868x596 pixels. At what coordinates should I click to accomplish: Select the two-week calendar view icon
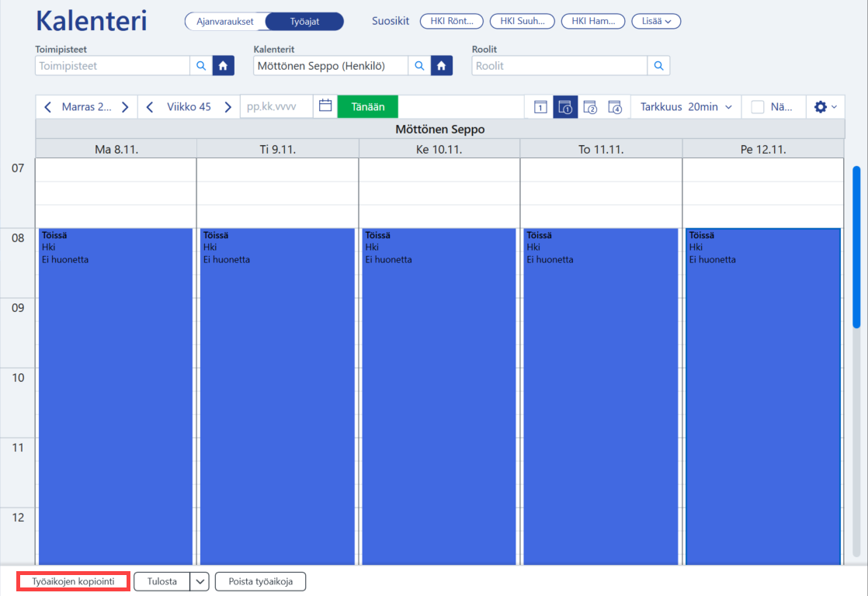[x=590, y=107]
